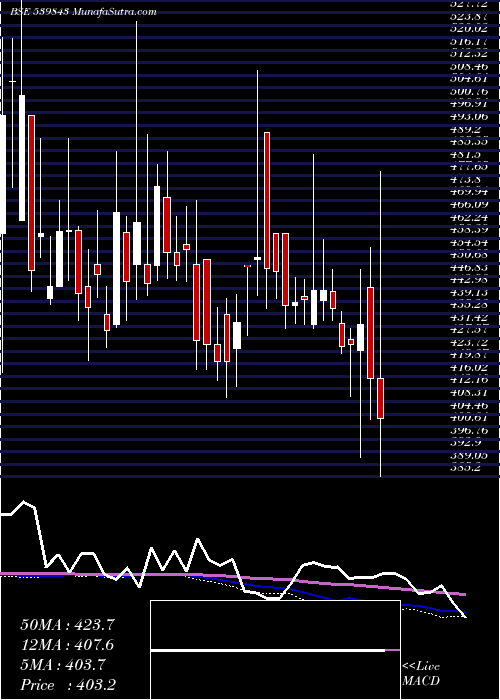Click the 389.05 price axis label
The height and width of the screenshot is (700, 500).
pos(467,456)
